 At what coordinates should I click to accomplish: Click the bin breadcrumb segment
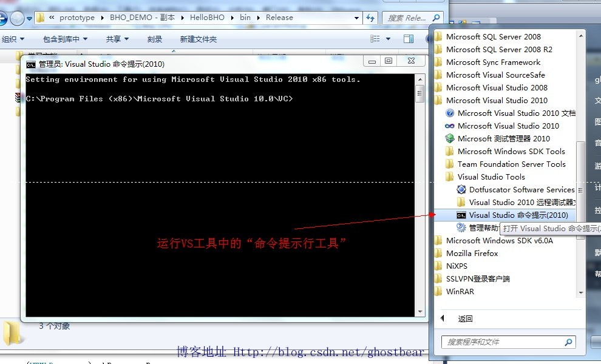pos(245,18)
